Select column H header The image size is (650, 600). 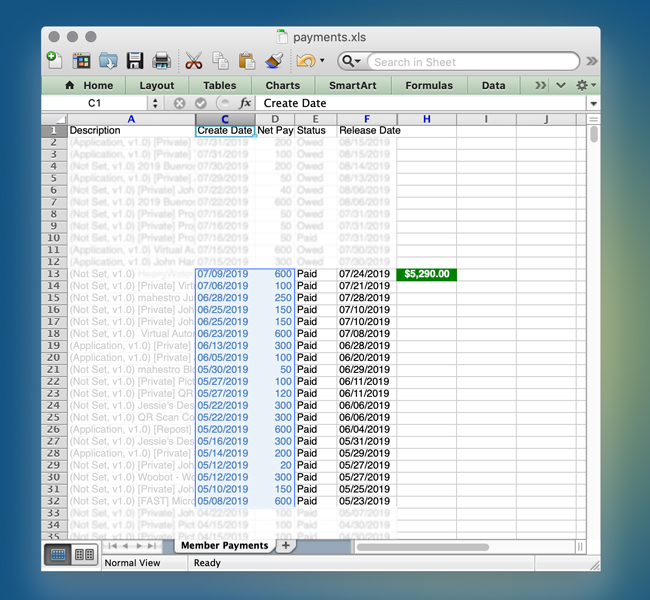[427, 119]
